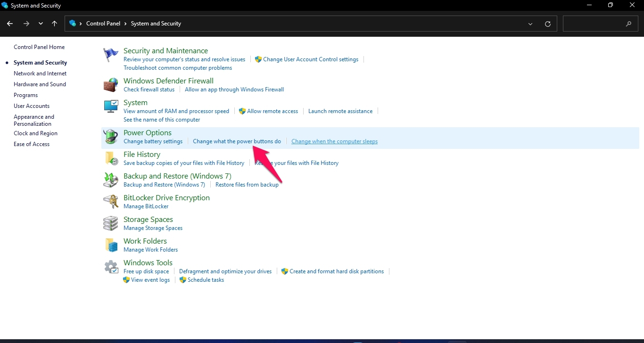644x343 pixels.
Task: Expand the chevron before Control Panel breadcrumb
Action: pyautogui.click(x=81, y=24)
